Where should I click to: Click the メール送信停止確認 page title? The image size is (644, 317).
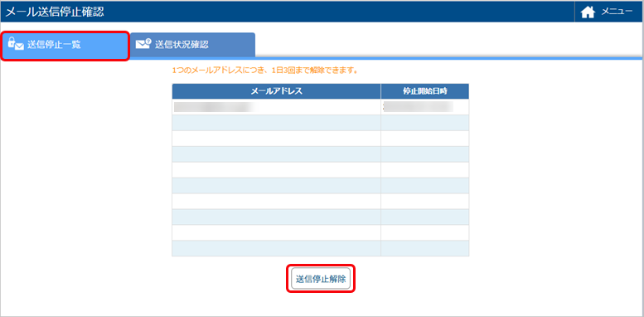pos(55,12)
